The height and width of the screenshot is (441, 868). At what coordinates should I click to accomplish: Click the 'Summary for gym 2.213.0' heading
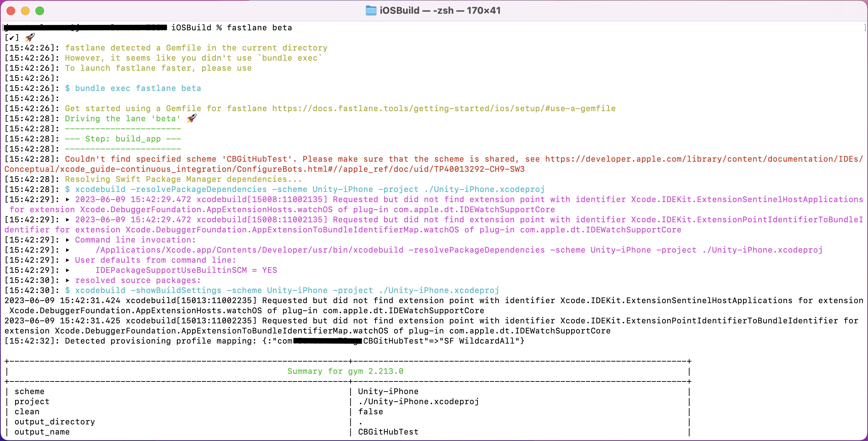coord(345,371)
